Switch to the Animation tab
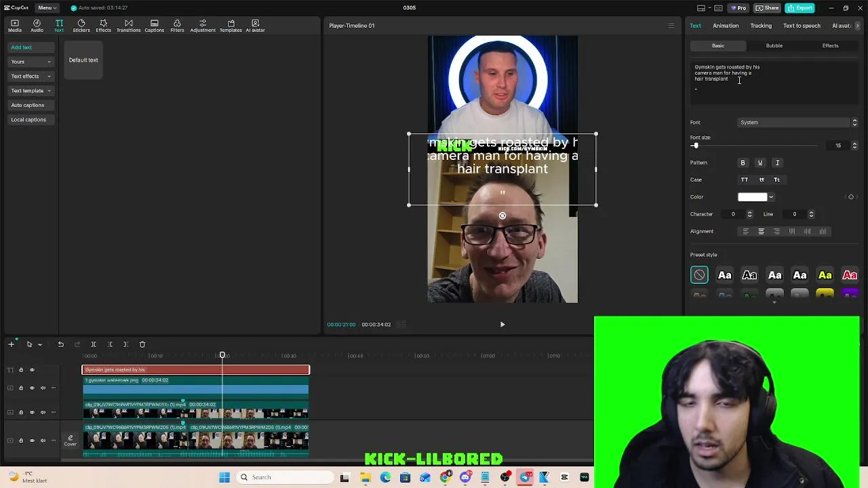The width and height of the screenshot is (868, 488). click(x=726, y=26)
